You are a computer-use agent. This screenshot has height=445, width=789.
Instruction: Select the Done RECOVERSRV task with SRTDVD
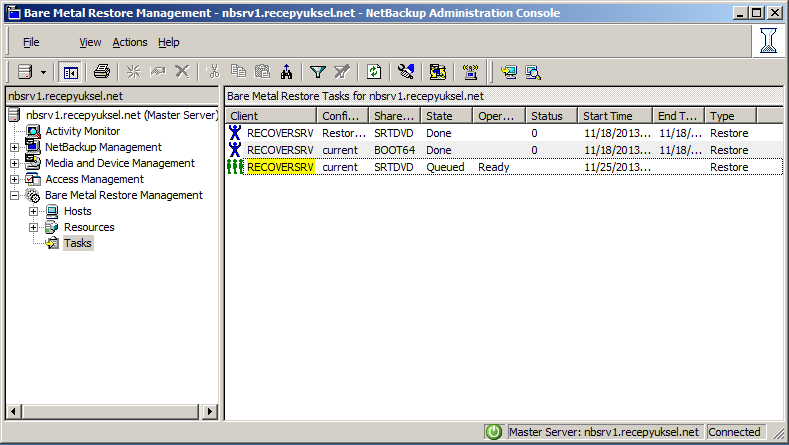click(x=504, y=133)
